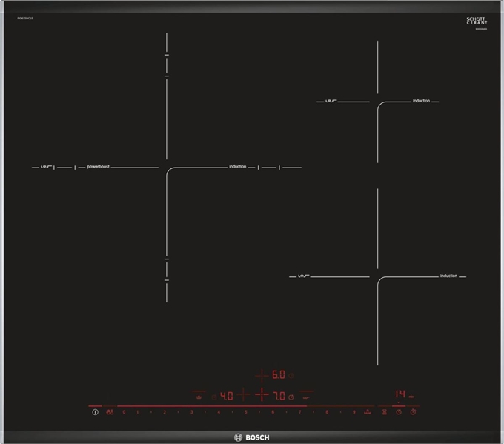
Task: Set power level 0 on the slider scale
Action: click(x=124, y=412)
